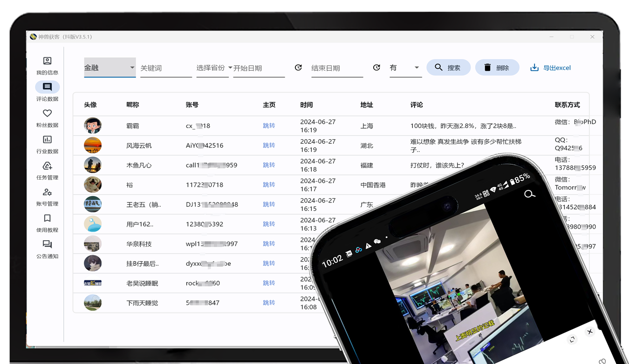Click 跳转 link in 挂B仔最后.. row
This screenshot has width=629, height=364.
click(x=269, y=263)
